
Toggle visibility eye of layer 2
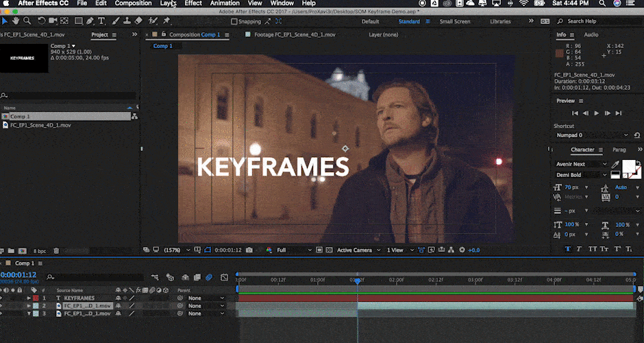click(2, 306)
